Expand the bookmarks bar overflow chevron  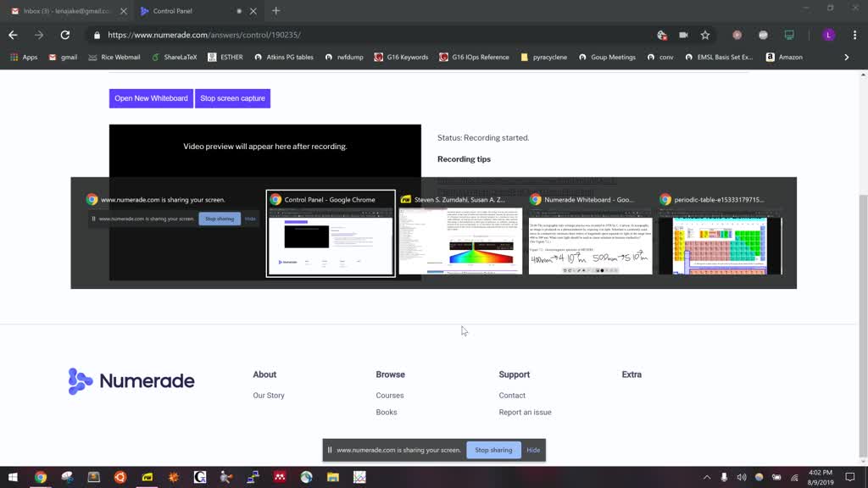coord(847,57)
